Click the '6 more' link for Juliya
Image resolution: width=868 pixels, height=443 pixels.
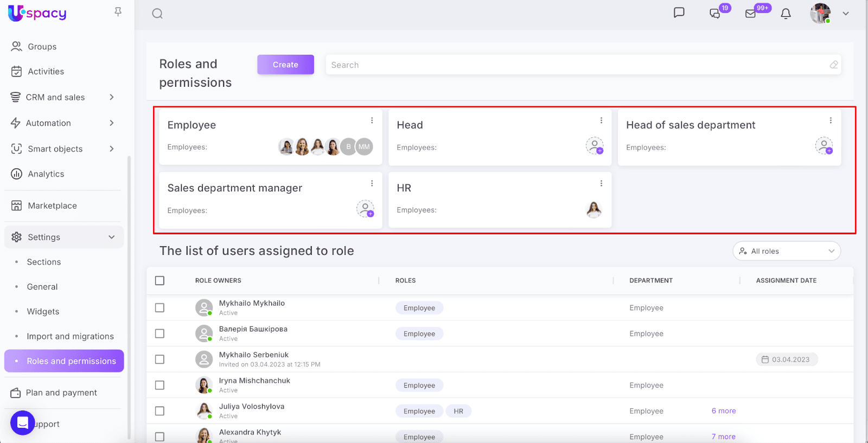pyautogui.click(x=724, y=411)
